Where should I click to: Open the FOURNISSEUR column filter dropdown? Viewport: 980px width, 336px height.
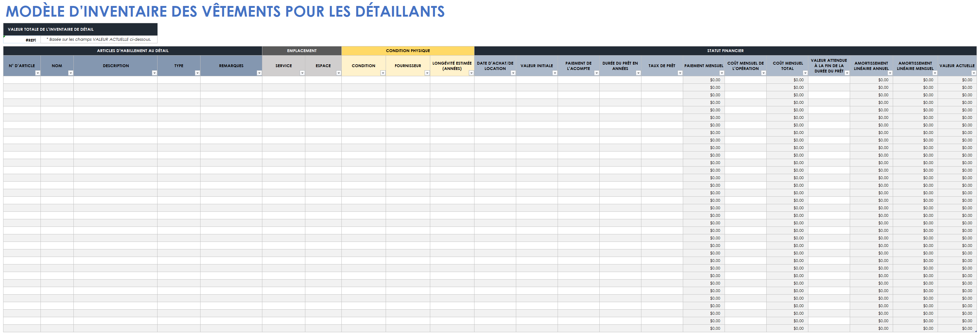tap(427, 73)
